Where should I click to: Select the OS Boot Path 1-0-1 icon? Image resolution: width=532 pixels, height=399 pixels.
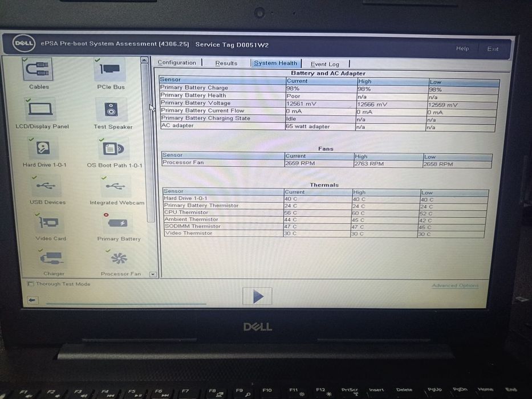tap(113, 149)
